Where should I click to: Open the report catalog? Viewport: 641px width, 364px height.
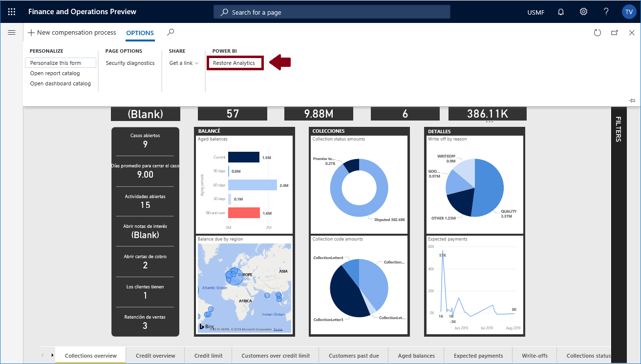(x=55, y=73)
